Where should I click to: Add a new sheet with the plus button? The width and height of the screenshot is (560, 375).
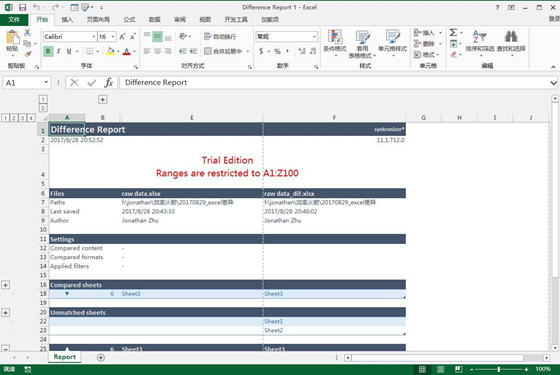101,358
